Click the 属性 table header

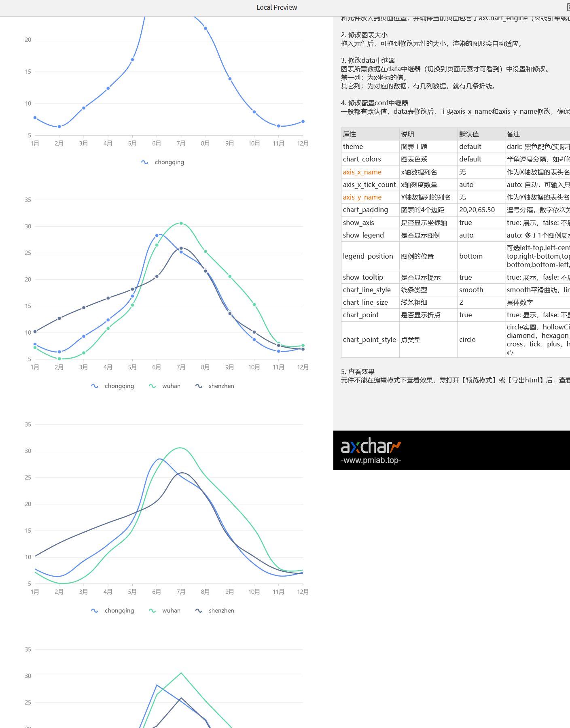click(370, 134)
